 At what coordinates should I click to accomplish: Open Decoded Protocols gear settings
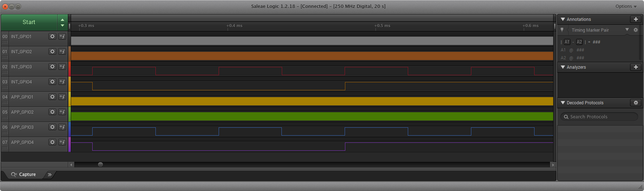point(635,103)
